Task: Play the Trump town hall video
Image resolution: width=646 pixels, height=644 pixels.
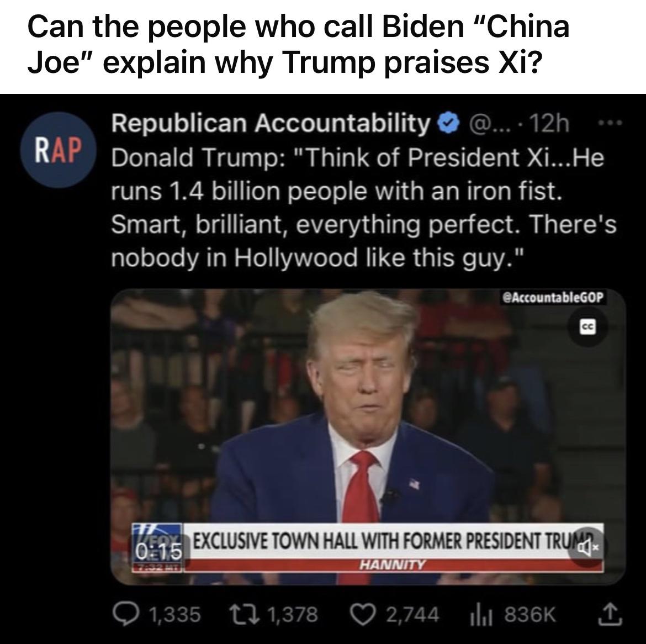Action: [x=368, y=437]
